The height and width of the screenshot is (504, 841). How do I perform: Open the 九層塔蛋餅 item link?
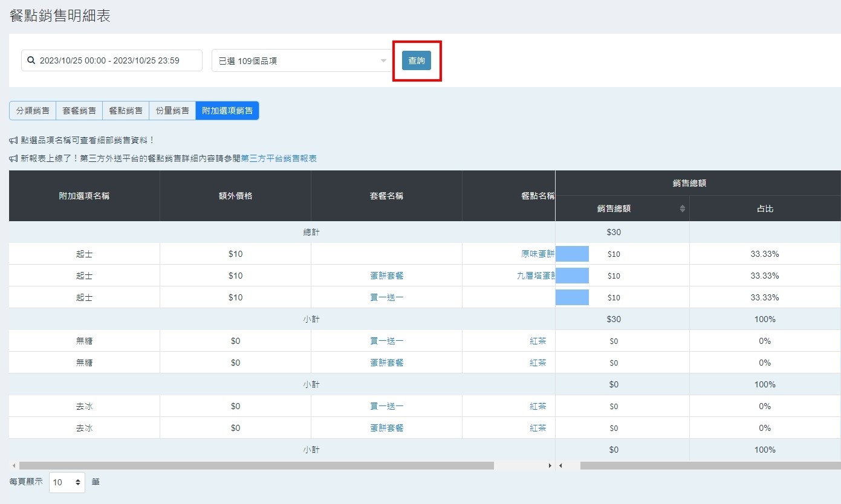pos(532,276)
